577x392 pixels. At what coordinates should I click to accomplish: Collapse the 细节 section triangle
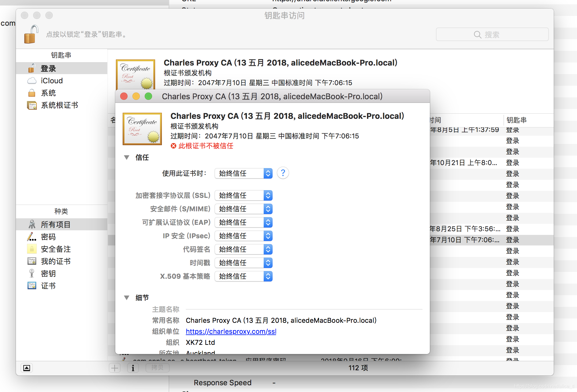pos(127,298)
